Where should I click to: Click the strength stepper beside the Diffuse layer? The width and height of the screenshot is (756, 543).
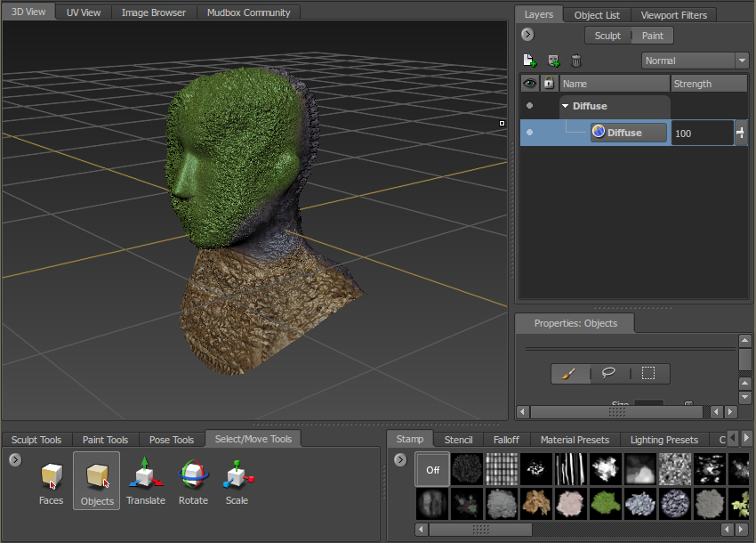(741, 132)
